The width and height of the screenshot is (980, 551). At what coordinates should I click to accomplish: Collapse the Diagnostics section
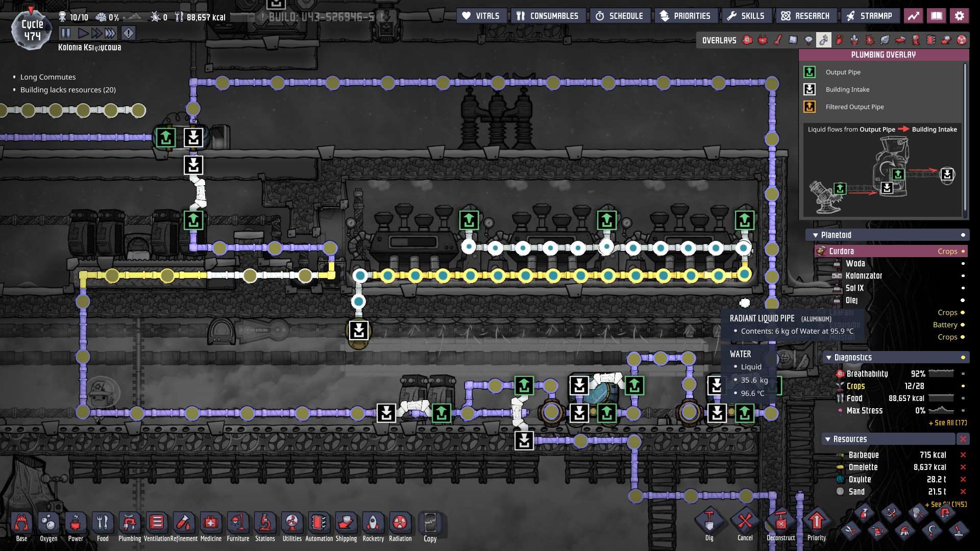pyautogui.click(x=828, y=358)
